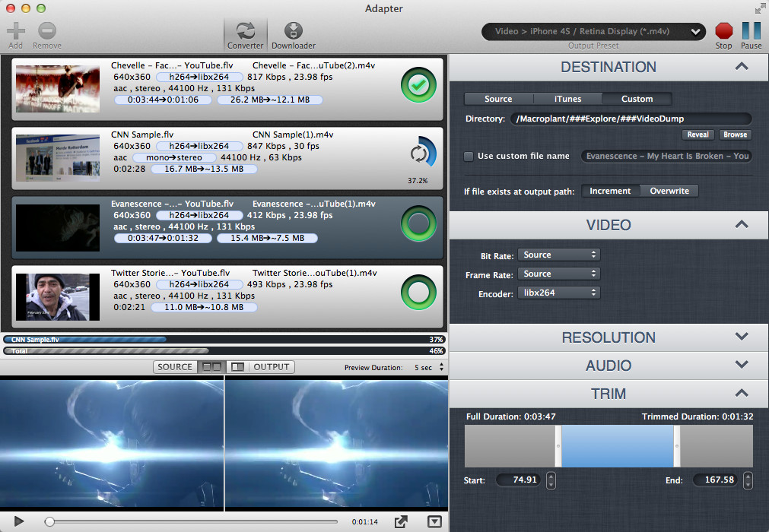Click the preview playback scrubber knob

point(49,521)
